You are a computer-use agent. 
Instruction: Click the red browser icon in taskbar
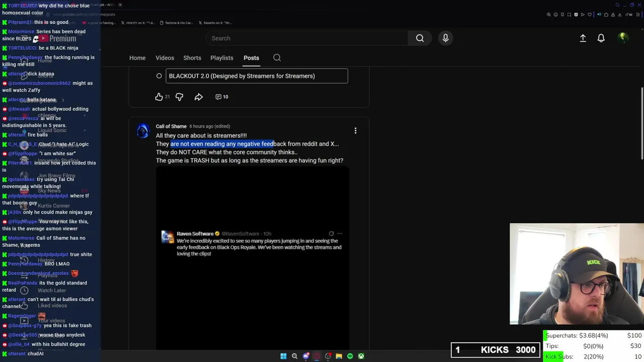pyautogui.click(x=317, y=356)
